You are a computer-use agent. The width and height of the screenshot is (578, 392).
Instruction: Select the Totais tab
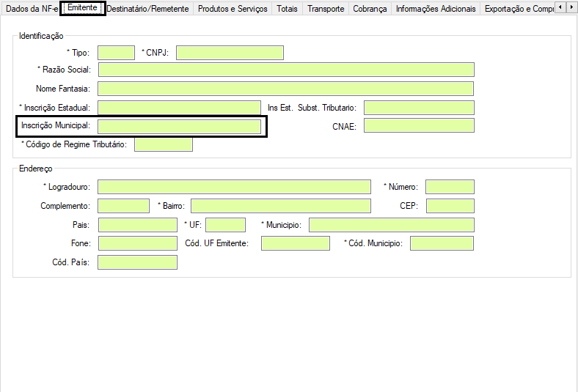coord(287,9)
